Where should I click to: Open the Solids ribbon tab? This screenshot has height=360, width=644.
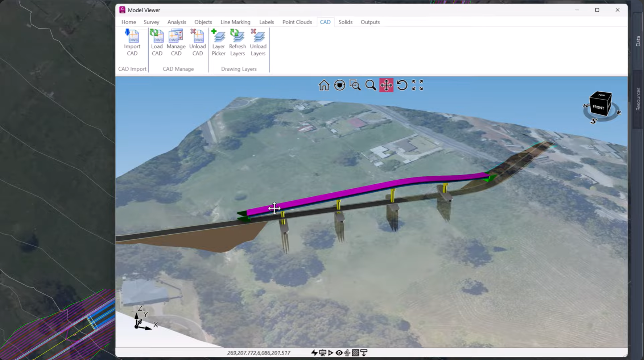[346, 22]
